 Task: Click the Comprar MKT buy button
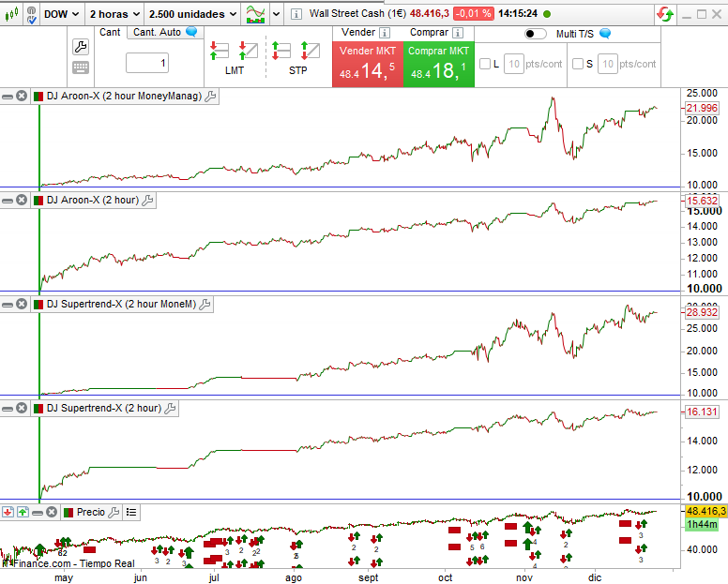pos(438,64)
